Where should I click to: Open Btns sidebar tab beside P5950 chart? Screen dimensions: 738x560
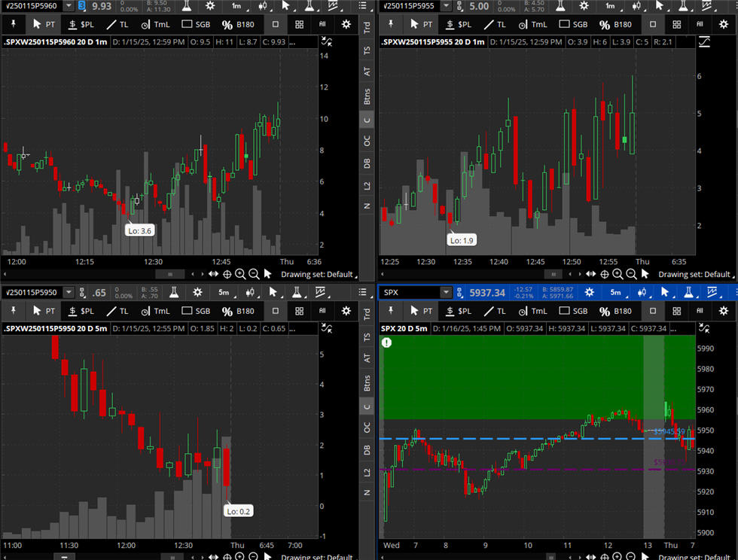[x=367, y=382]
